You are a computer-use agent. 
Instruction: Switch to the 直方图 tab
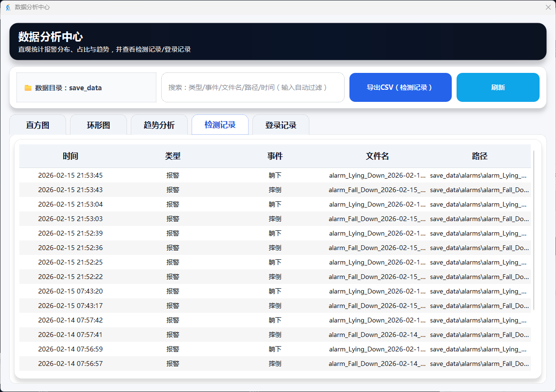[38, 125]
